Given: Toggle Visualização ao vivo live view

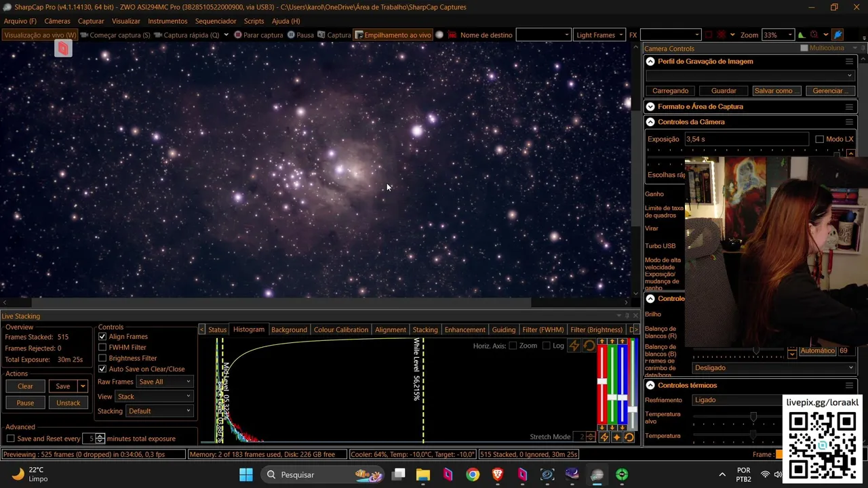Looking at the screenshot, I should [40, 35].
